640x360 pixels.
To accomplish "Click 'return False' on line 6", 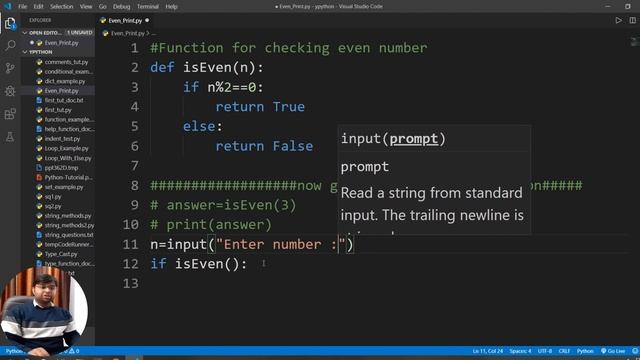I will pyautogui.click(x=264, y=146).
